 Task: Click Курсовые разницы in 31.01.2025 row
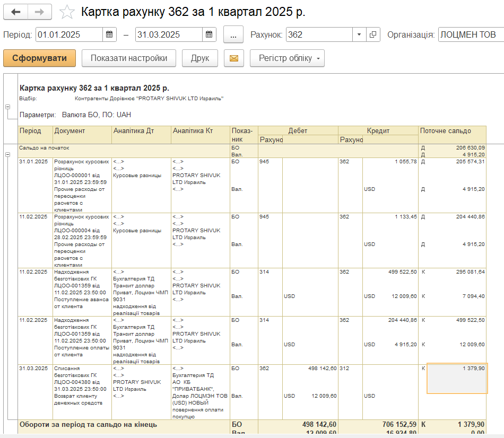[137, 175]
